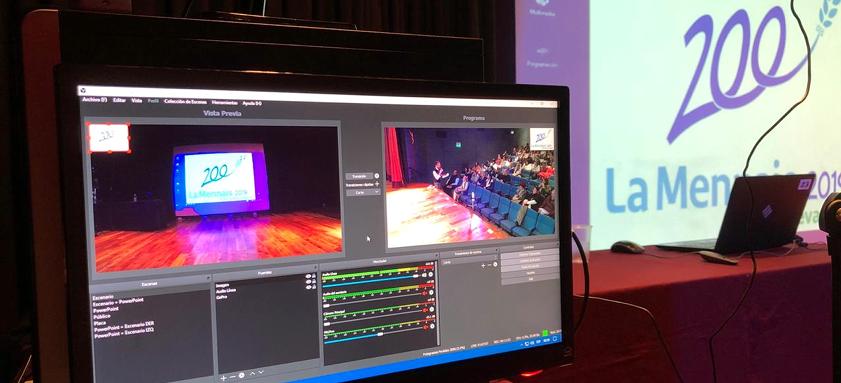Open the Colección de Escenas menu
841x383 pixels.
185,101
